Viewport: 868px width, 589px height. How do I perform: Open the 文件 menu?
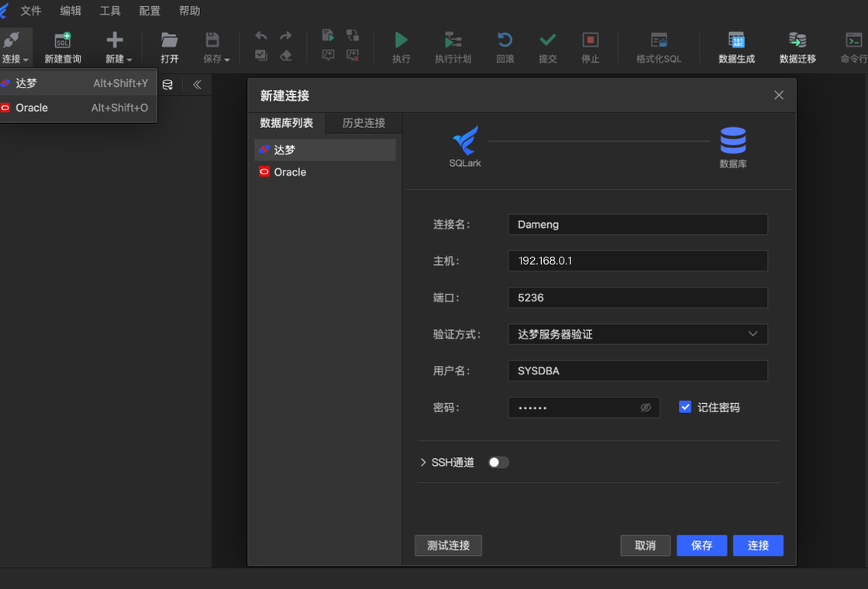[x=30, y=11]
